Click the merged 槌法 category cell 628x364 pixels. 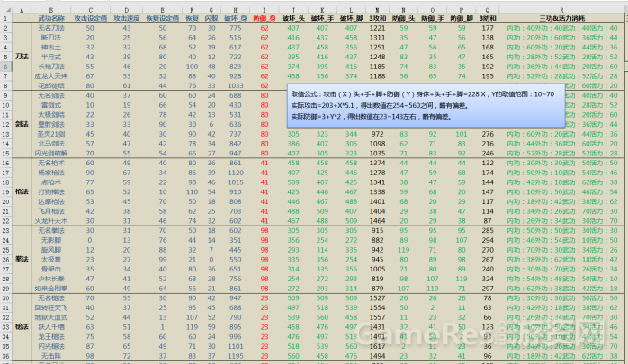[x=22, y=327]
